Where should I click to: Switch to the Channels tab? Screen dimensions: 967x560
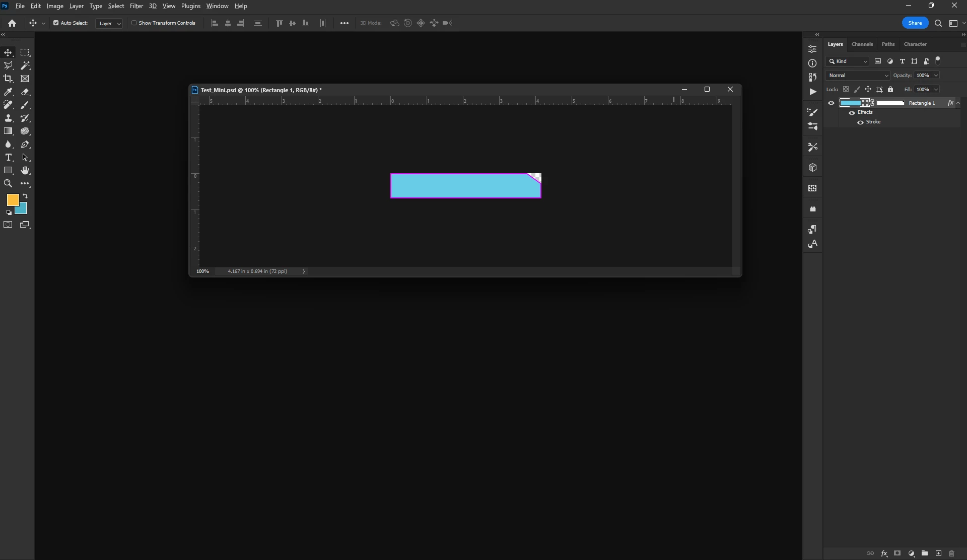coord(862,44)
